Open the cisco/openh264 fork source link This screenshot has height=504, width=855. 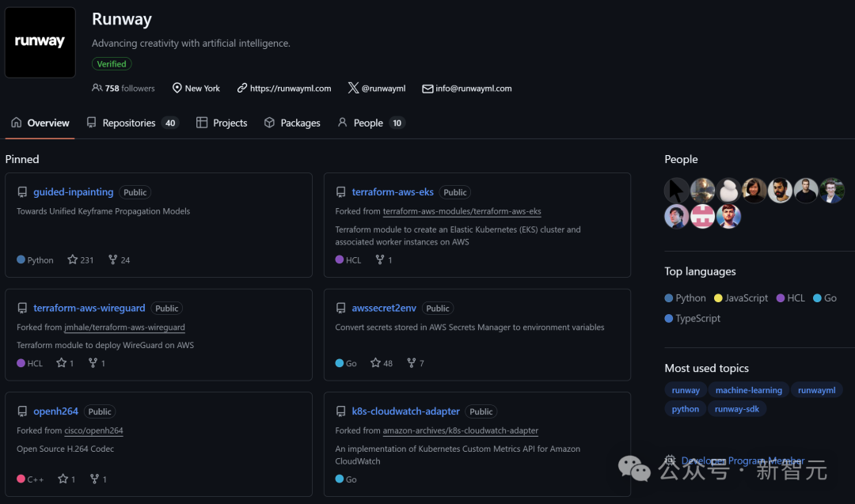tap(93, 430)
